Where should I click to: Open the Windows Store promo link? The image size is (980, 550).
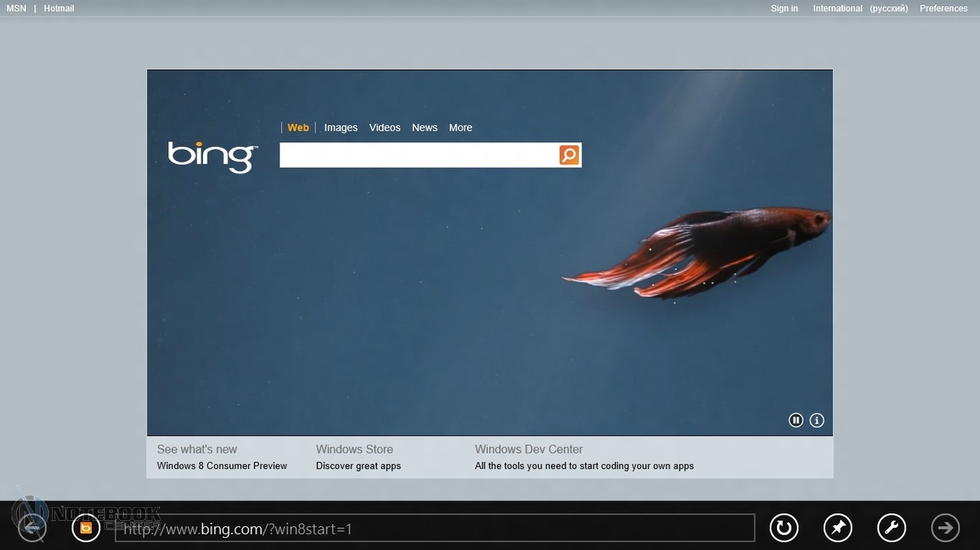[354, 450]
